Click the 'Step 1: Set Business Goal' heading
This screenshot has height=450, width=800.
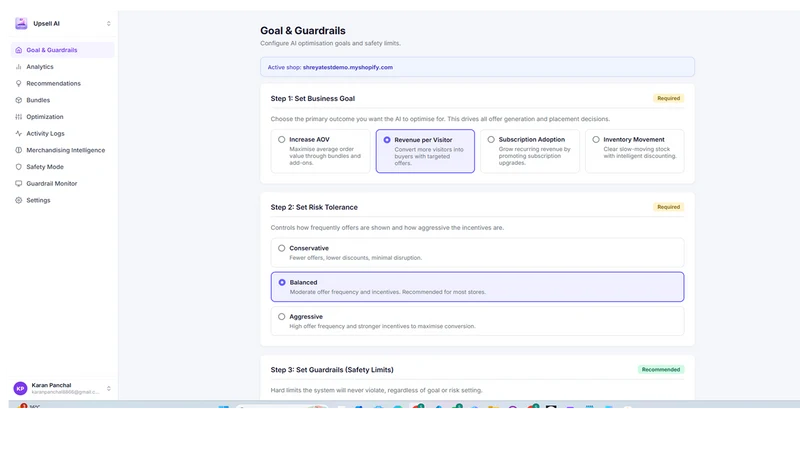[313, 98]
